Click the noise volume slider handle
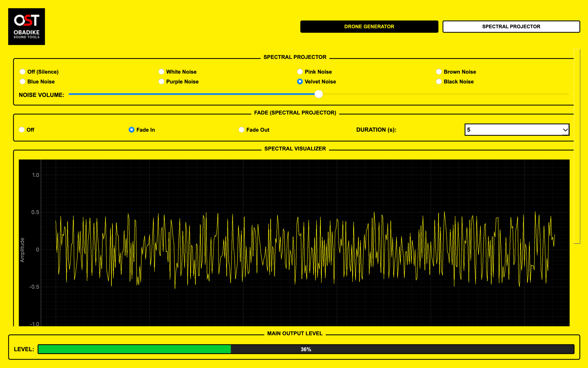This screenshot has width=588, height=368. [318, 94]
